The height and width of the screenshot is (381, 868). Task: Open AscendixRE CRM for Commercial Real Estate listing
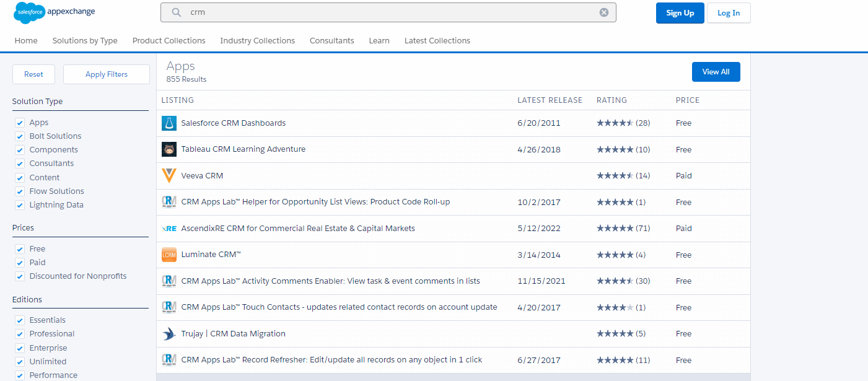(x=298, y=229)
